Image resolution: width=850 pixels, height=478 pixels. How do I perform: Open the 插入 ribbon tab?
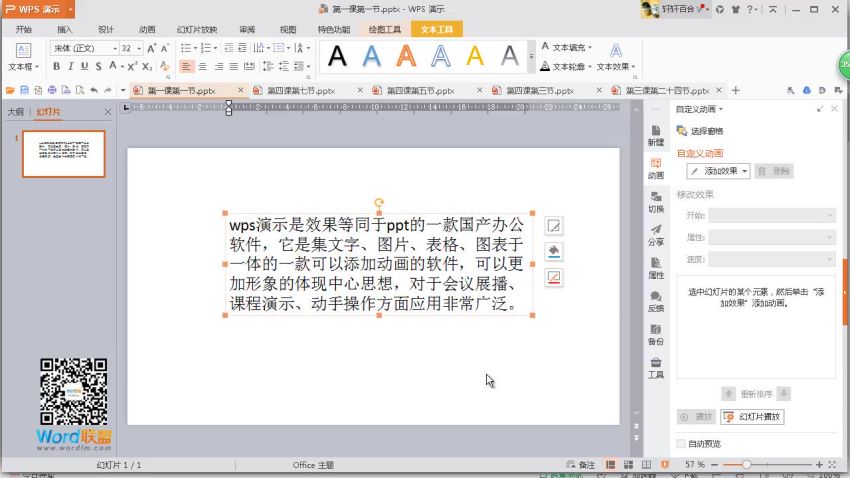pos(65,29)
